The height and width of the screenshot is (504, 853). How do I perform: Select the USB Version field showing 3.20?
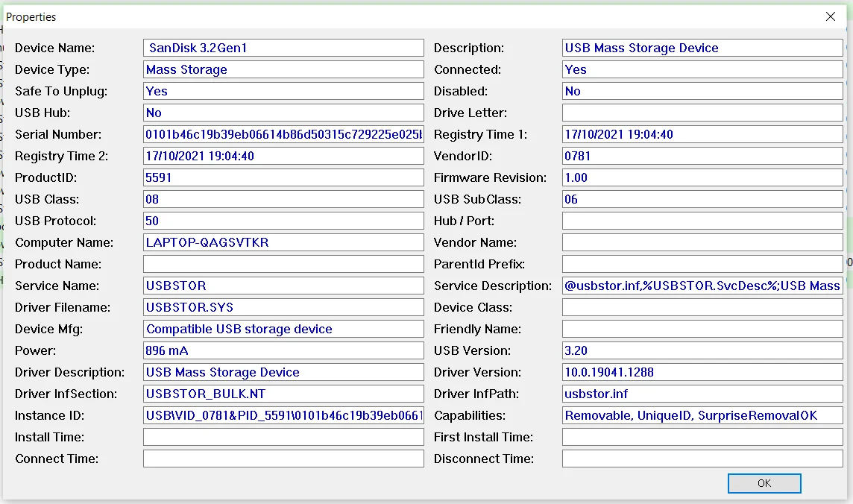tap(702, 350)
